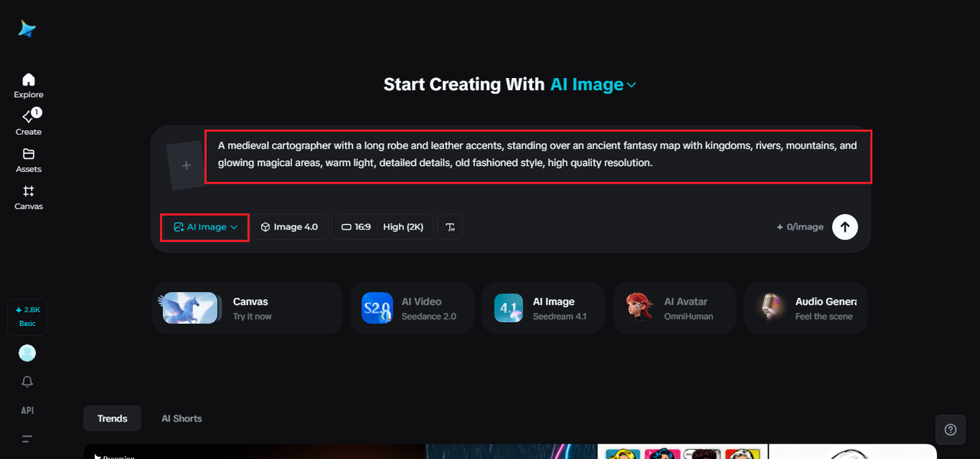The width and height of the screenshot is (980, 459).
Task: Click the add image plus thumbnail
Action: click(186, 166)
